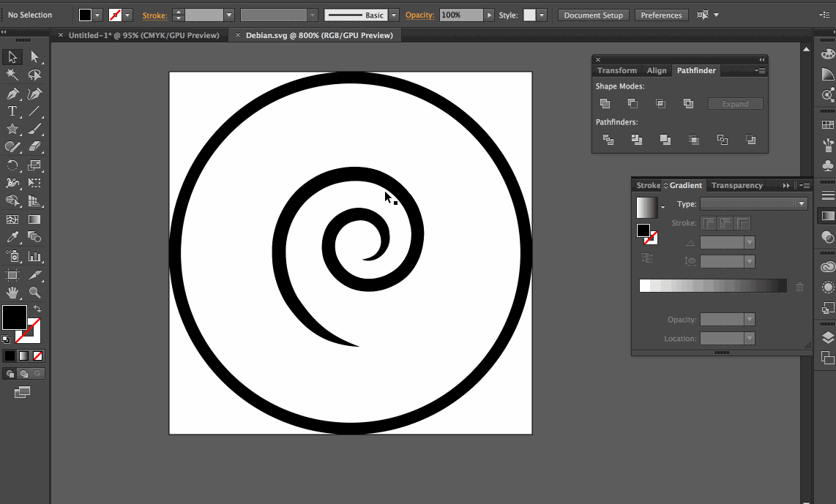The height and width of the screenshot is (504, 836).
Task: Set paint mode to None in toolbox
Action: (x=38, y=356)
